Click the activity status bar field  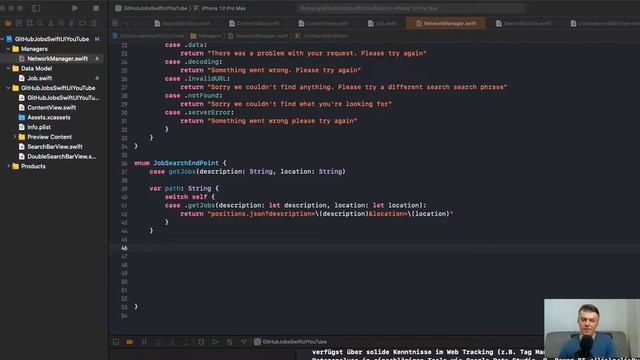click(411, 8)
